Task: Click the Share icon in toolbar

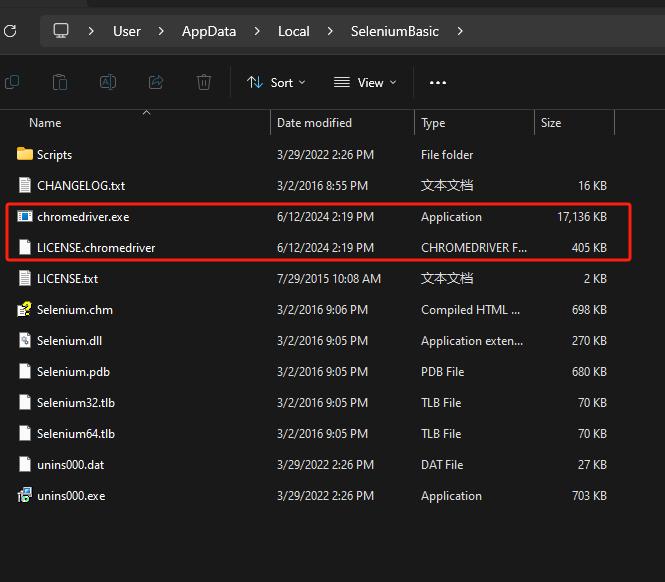Action: pos(156,82)
